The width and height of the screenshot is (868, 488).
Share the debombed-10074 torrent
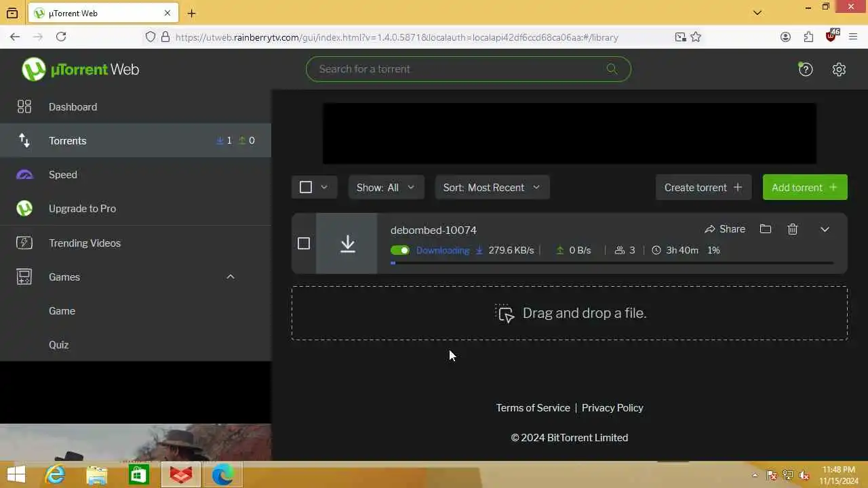pos(724,229)
